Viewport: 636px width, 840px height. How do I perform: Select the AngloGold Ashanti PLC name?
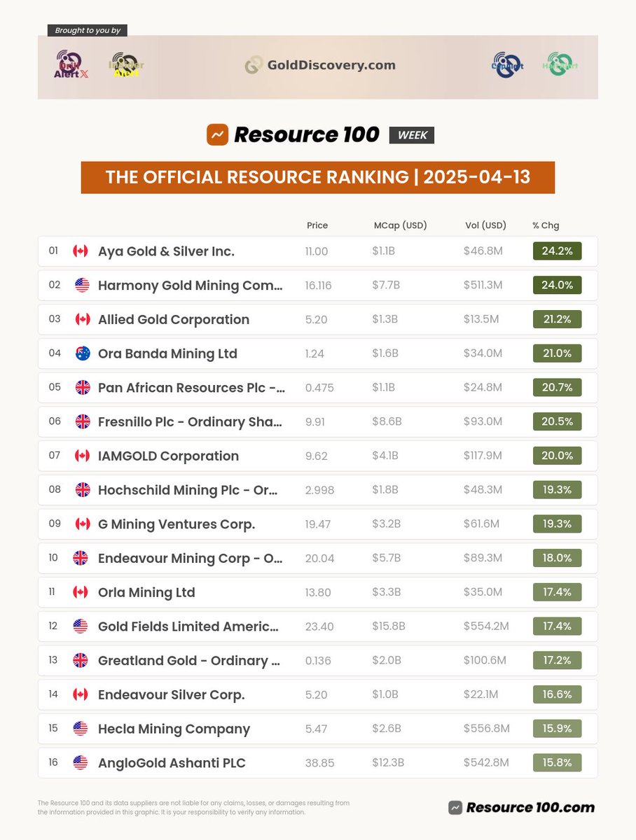[x=172, y=763]
